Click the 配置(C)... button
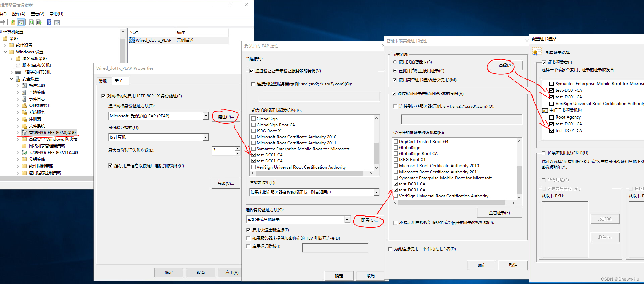Viewport: 644px width, 284px height. click(369, 220)
